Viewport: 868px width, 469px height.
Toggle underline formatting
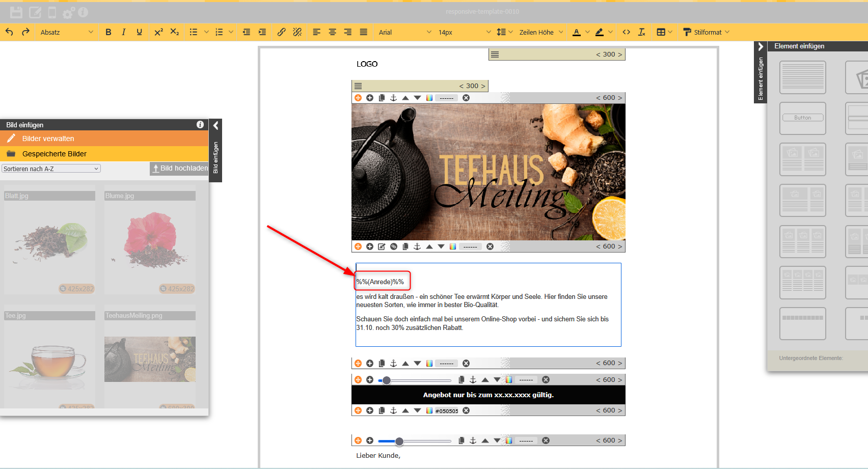(139, 32)
